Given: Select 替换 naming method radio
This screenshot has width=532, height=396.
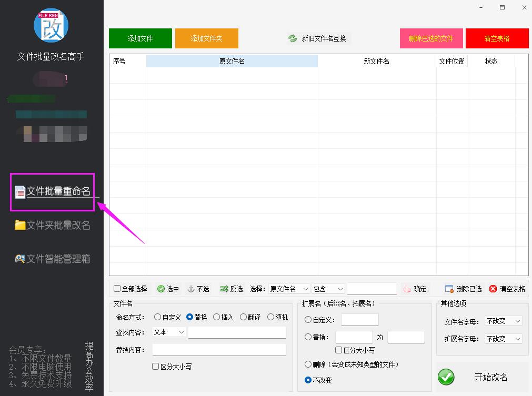Looking at the screenshot, I should click(x=189, y=317).
